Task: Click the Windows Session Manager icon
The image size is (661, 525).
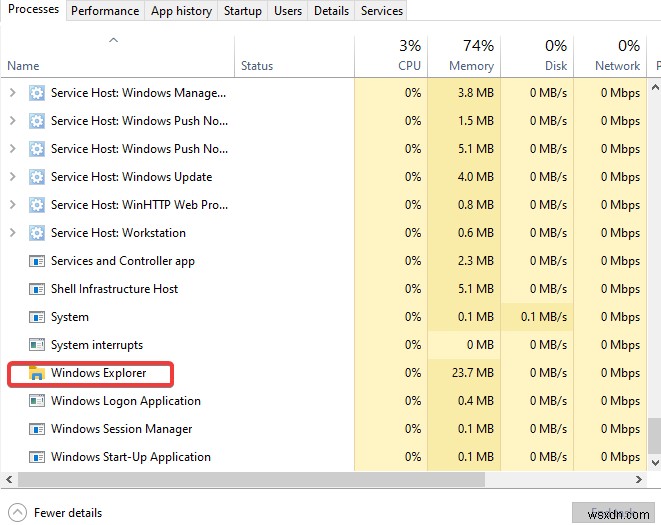Action: [37, 429]
